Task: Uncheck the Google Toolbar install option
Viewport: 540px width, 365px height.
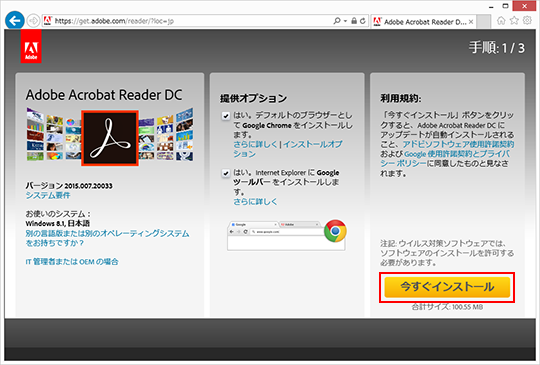Action: coord(226,173)
